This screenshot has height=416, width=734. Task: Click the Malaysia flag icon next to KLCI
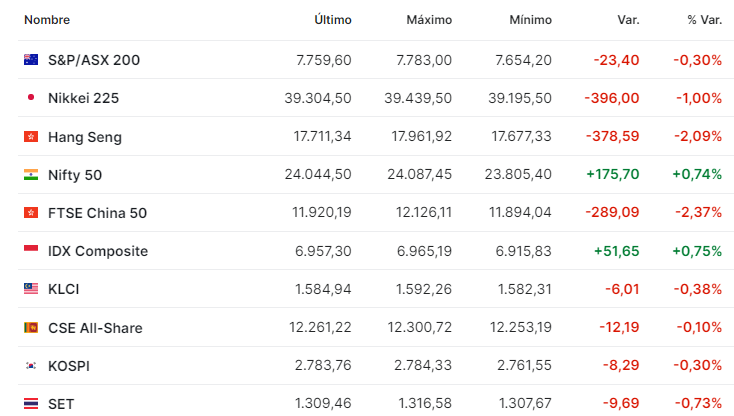(x=31, y=288)
